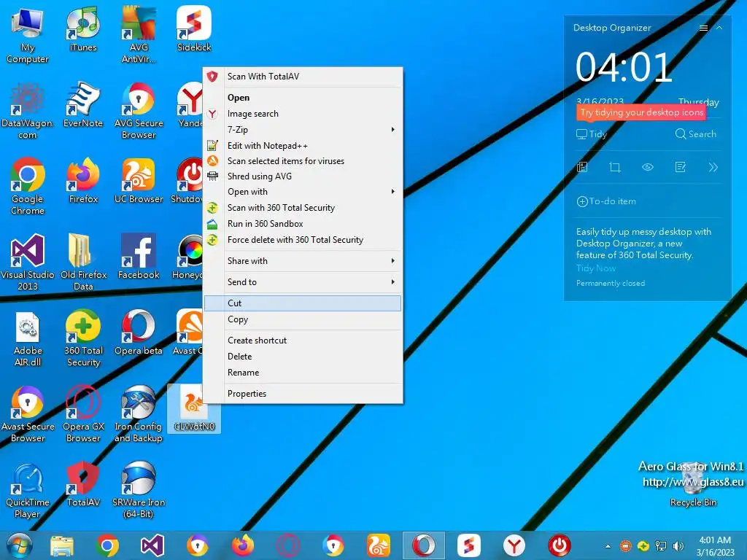
Task: Select the CLWdtN0 file on desktop
Action: click(194, 408)
